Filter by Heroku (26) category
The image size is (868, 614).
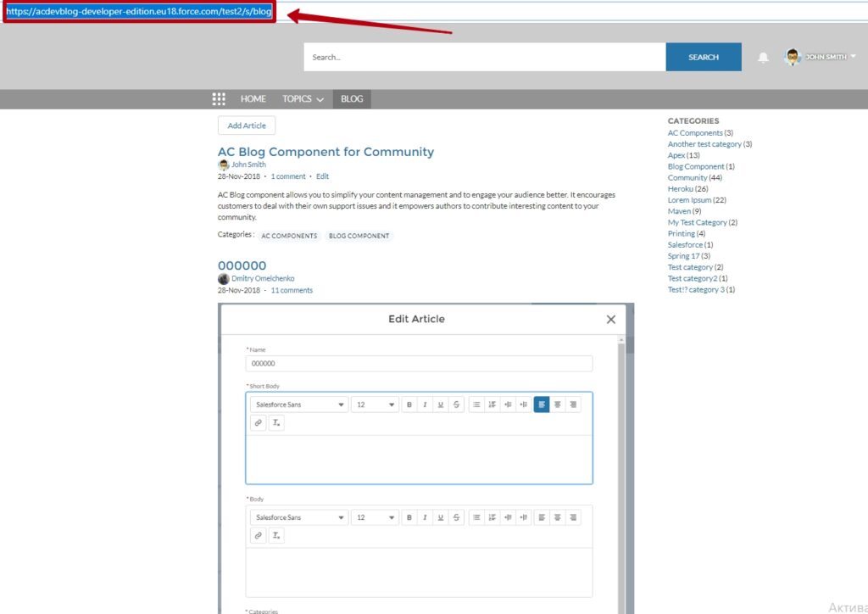pyautogui.click(x=687, y=189)
